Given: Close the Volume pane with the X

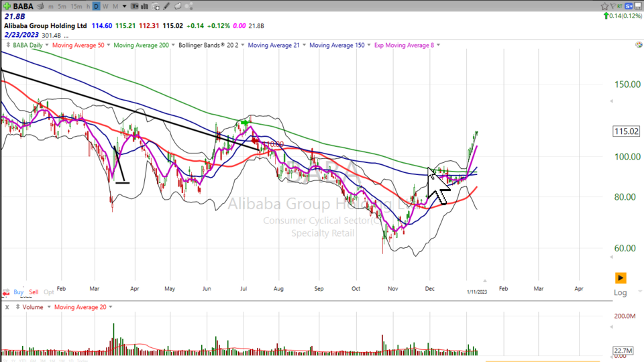Looking at the screenshot, I should pos(7,307).
